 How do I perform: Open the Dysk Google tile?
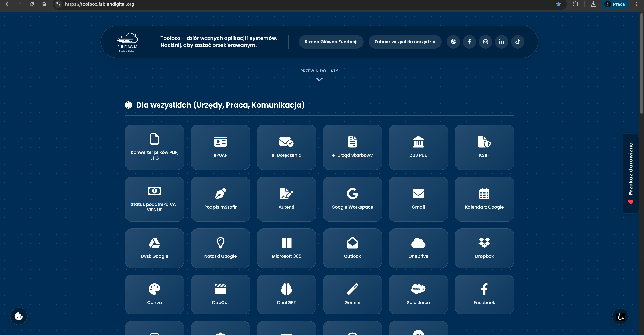click(x=154, y=248)
